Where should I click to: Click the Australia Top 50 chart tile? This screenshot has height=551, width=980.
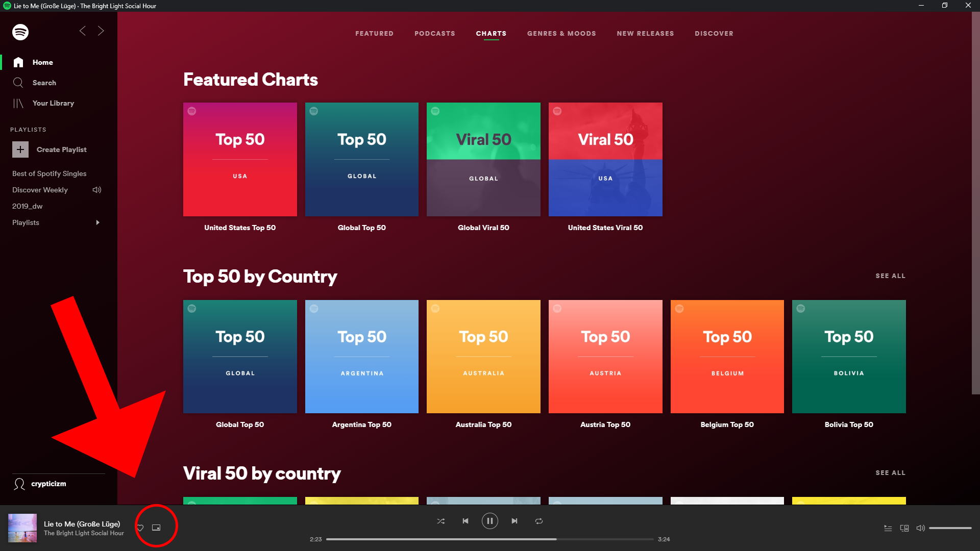[483, 357]
